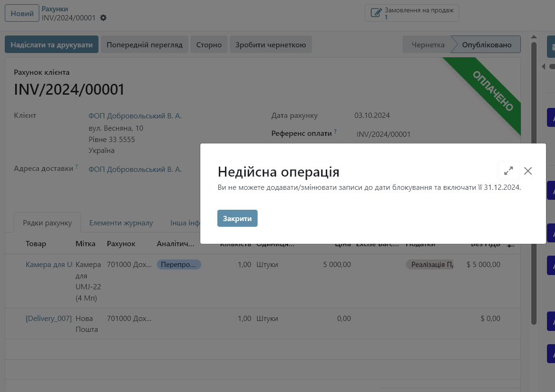Click the Сторно button

pos(209,45)
